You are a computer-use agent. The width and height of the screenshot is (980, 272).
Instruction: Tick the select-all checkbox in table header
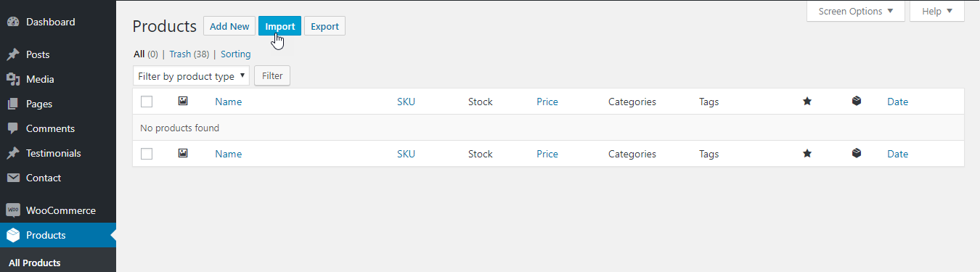(147, 102)
